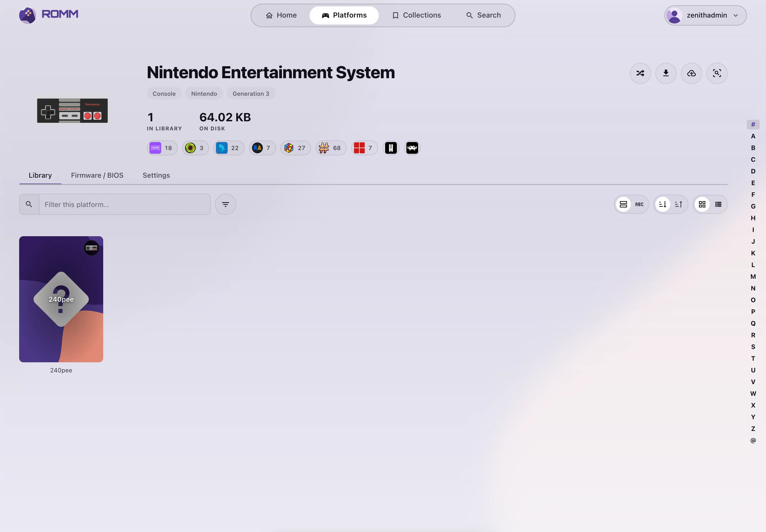Click the Nintendo Entertainment System heading
The height and width of the screenshot is (532, 766).
pos(271,72)
